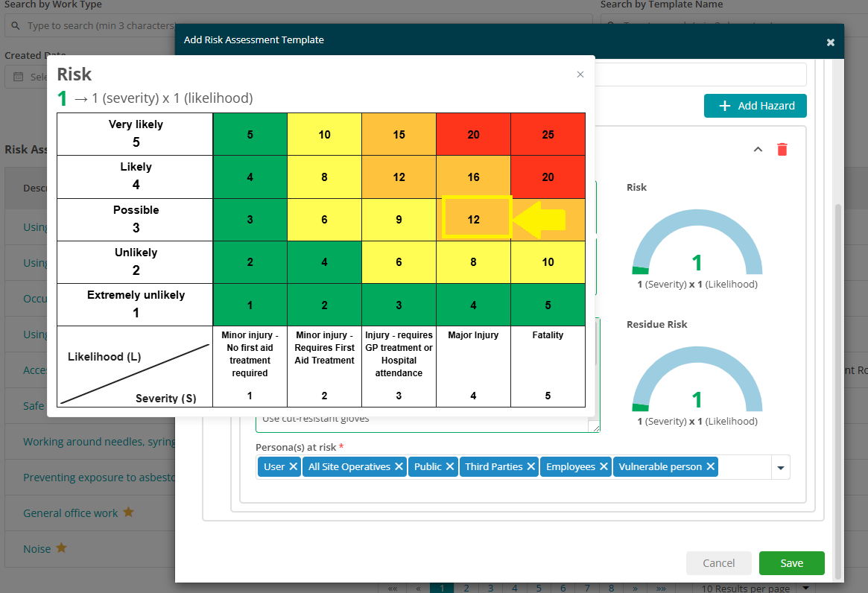Click the 'Extremely unlikely' row header

point(136,305)
